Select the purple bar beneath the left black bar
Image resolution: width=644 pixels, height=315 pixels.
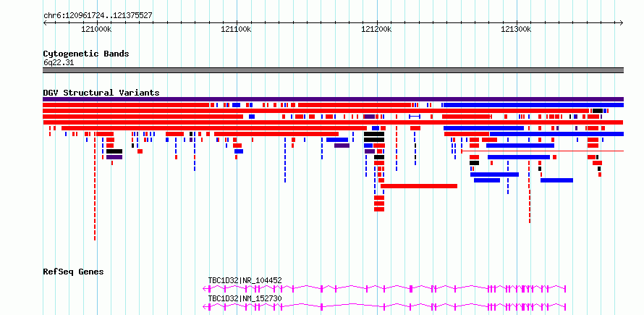(x=114, y=157)
